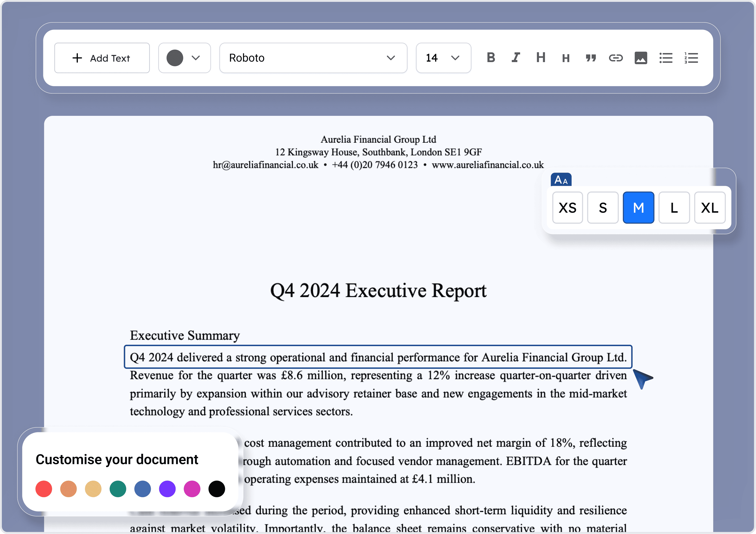Click the Q4 2024 Executive Report title
This screenshot has height=534, width=756.
point(378,291)
